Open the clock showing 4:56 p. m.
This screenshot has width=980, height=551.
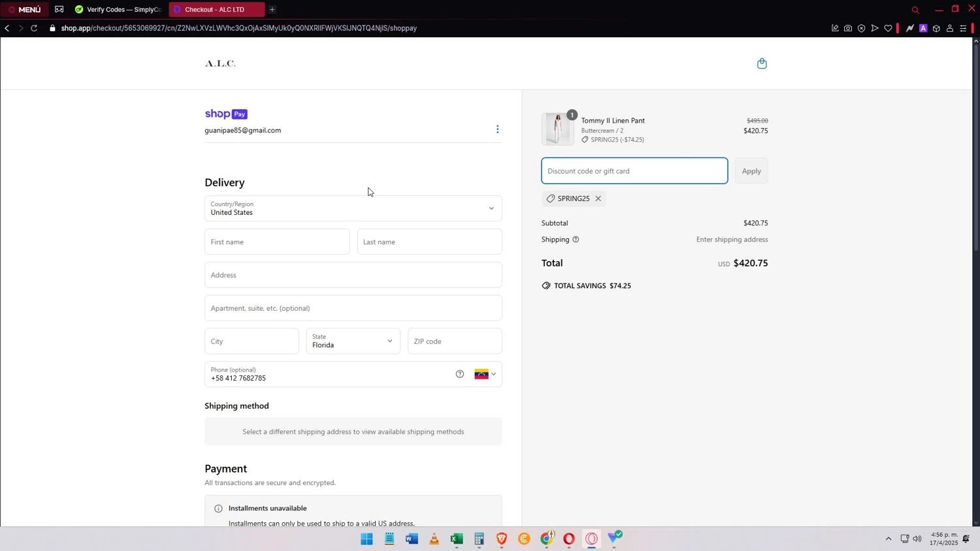[944, 539]
